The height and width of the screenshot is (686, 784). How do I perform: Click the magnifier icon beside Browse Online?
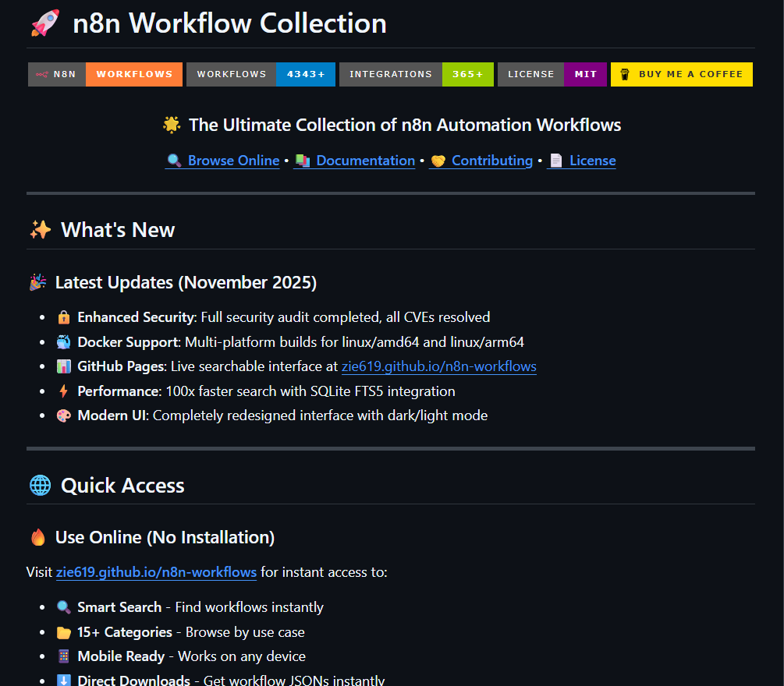pos(174,161)
